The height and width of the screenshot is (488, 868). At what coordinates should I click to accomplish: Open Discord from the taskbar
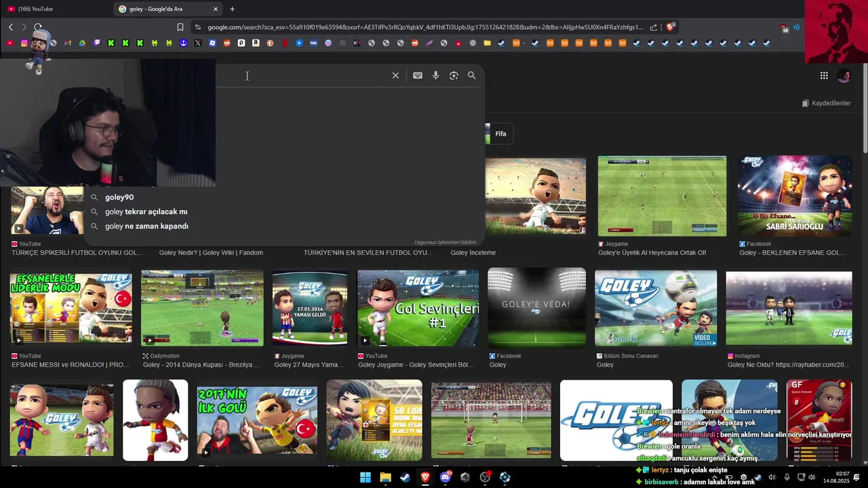[446, 477]
